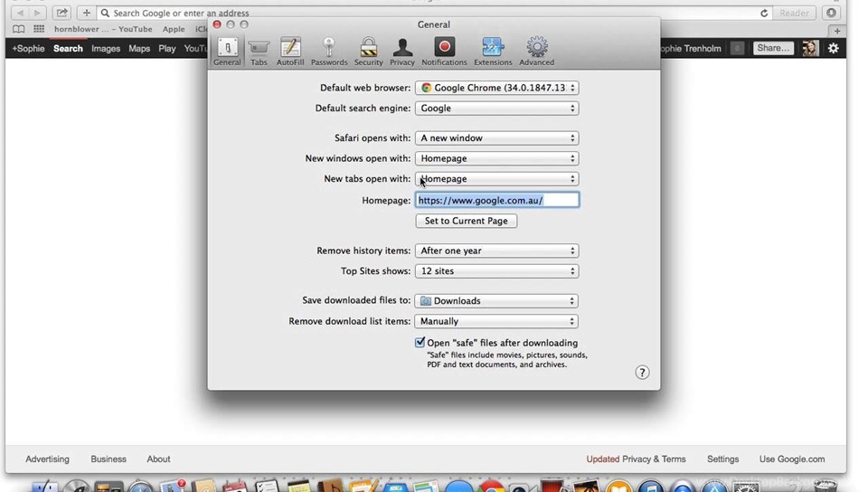Open the Notifications preferences pane
The height and width of the screenshot is (492, 868).
tap(444, 52)
